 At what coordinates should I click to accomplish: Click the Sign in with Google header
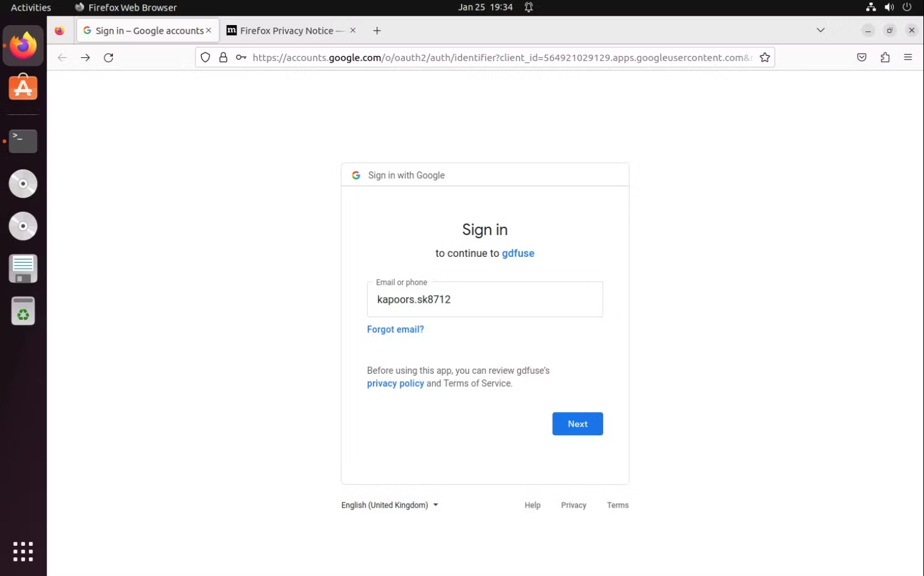click(406, 175)
